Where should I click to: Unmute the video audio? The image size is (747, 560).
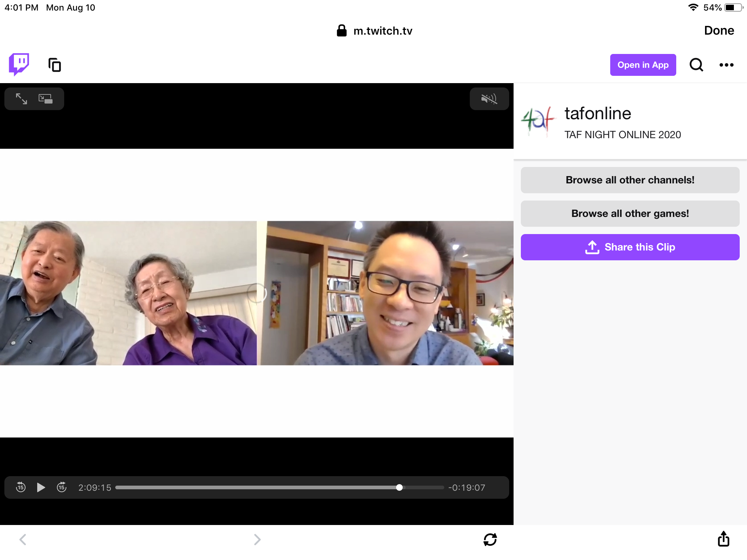(489, 99)
